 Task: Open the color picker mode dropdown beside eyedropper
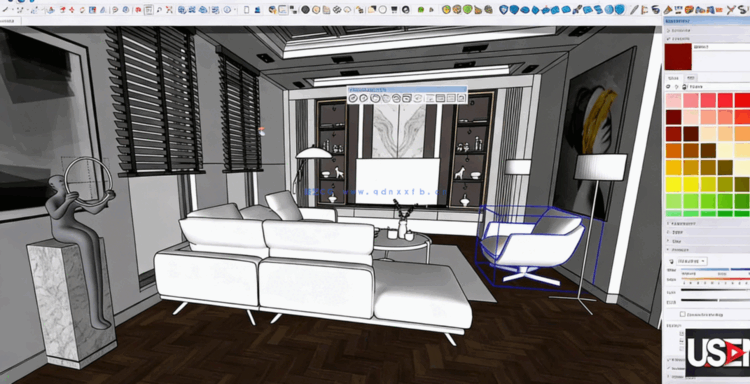click(x=692, y=261)
